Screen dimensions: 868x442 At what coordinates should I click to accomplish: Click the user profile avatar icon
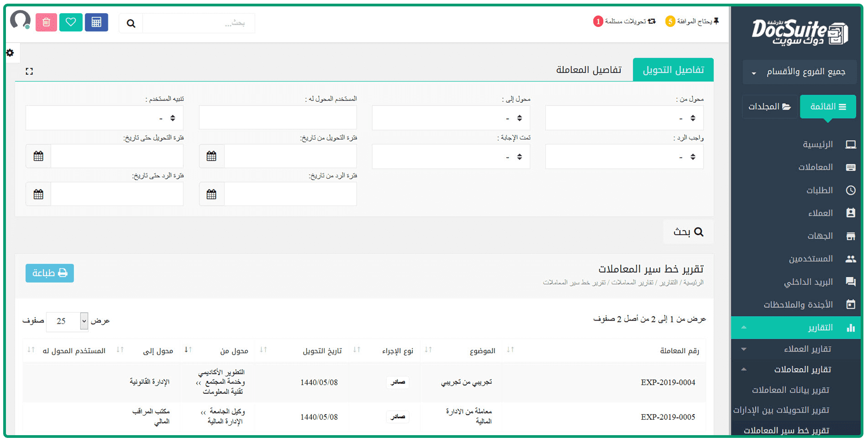(x=20, y=20)
